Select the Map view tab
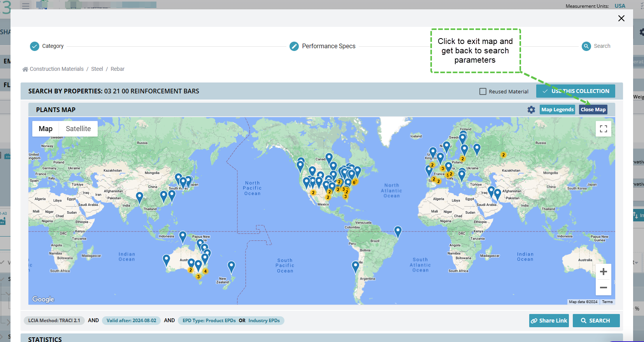 click(46, 129)
